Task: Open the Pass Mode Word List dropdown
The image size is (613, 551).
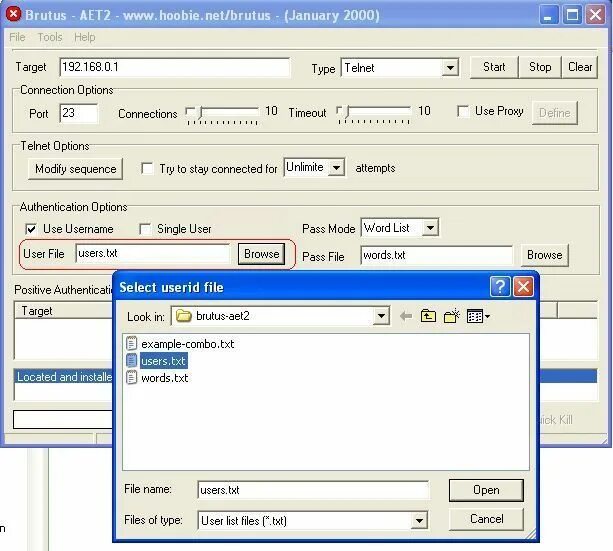Action: [x=430, y=228]
